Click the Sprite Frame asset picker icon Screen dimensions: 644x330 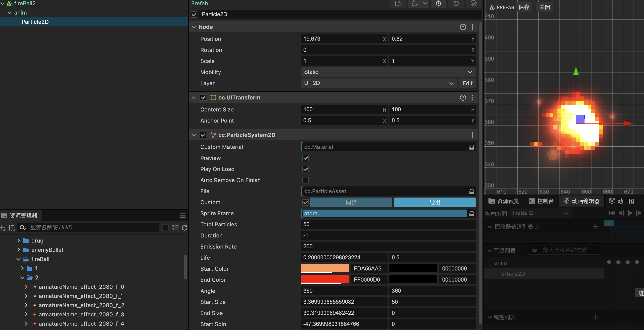(472, 213)
